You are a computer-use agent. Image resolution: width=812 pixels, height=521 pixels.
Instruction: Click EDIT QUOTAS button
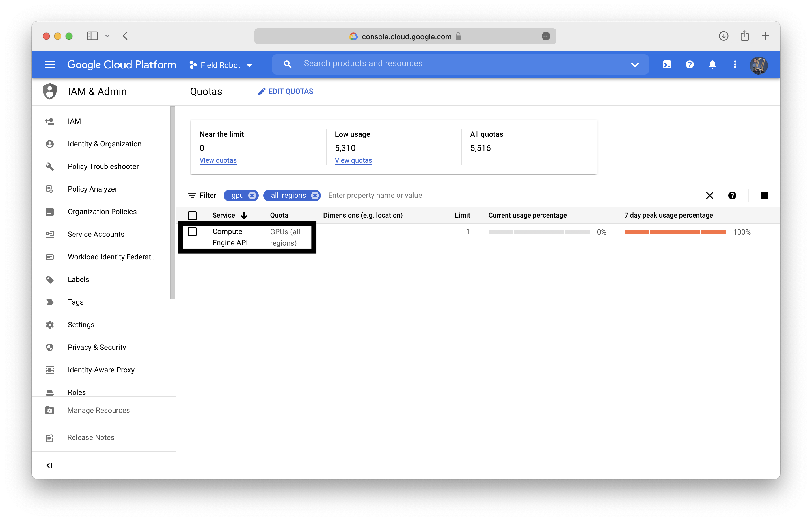[x=285, y=91]
